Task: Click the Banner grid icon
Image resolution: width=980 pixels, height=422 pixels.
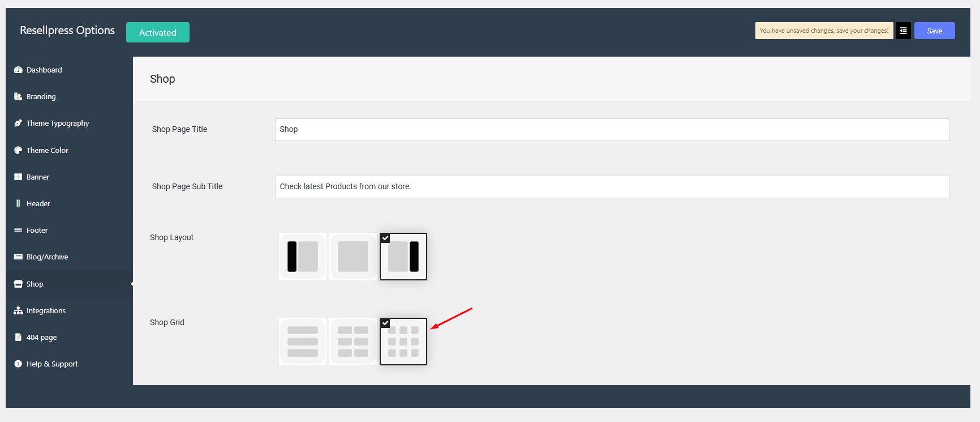Action: tap(18, 177)
